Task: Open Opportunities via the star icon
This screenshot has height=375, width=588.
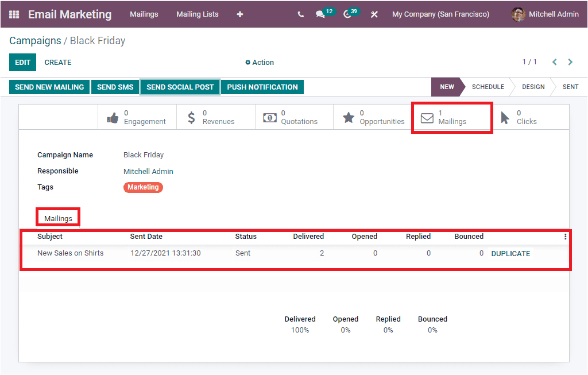Action: 348,117
